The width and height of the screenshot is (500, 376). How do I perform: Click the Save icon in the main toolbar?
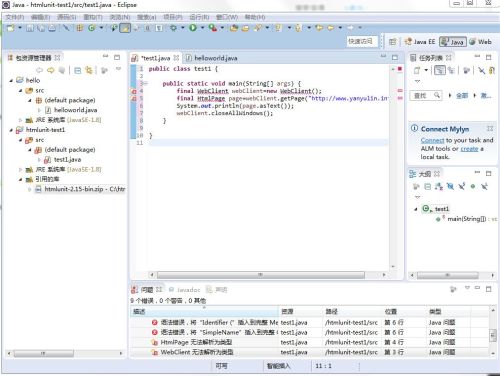click(x=30, y=28)
